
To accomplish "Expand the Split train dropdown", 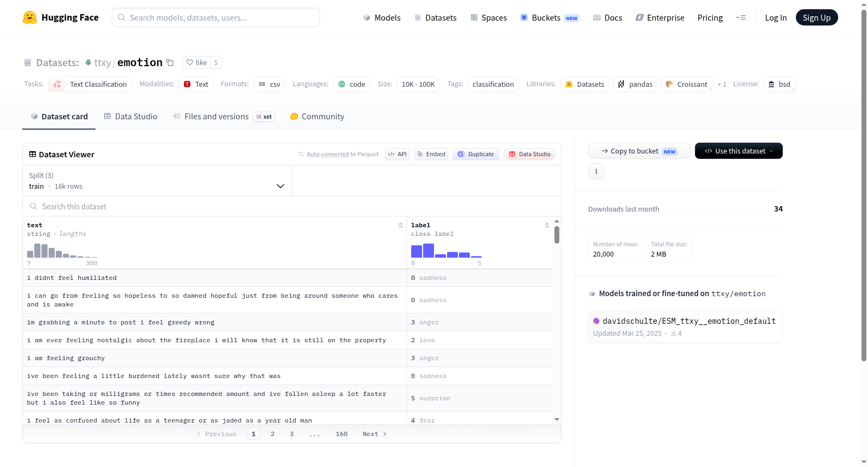I will [x=157, y=181].
